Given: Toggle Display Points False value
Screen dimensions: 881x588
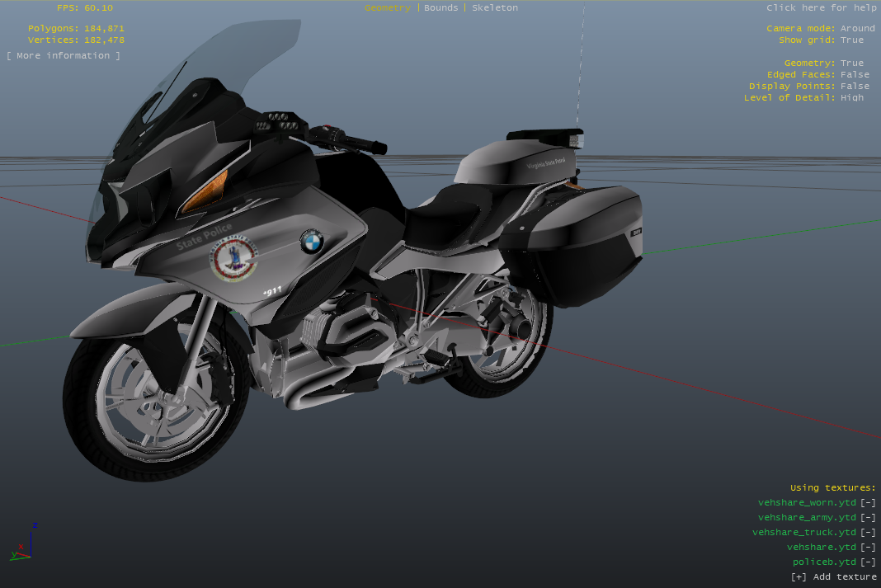Looking at the screenshot, I should click(855, 87).
